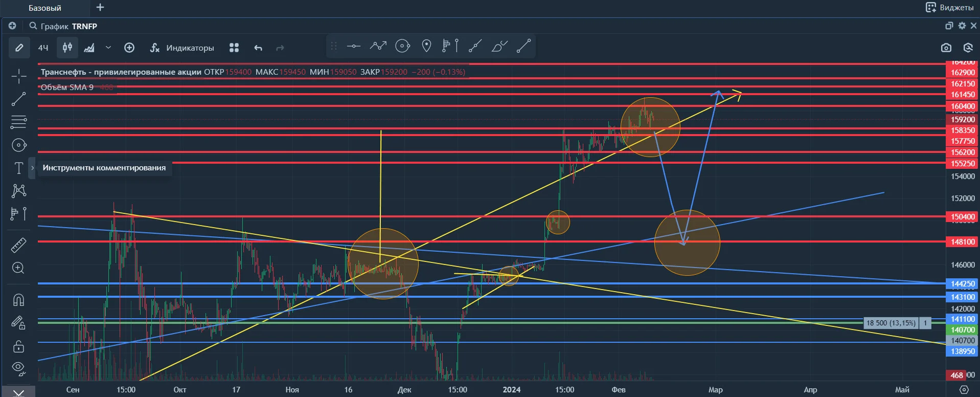Open the 4Ч timeframe selector
The image size is (980, 397).
coord(43,48)
